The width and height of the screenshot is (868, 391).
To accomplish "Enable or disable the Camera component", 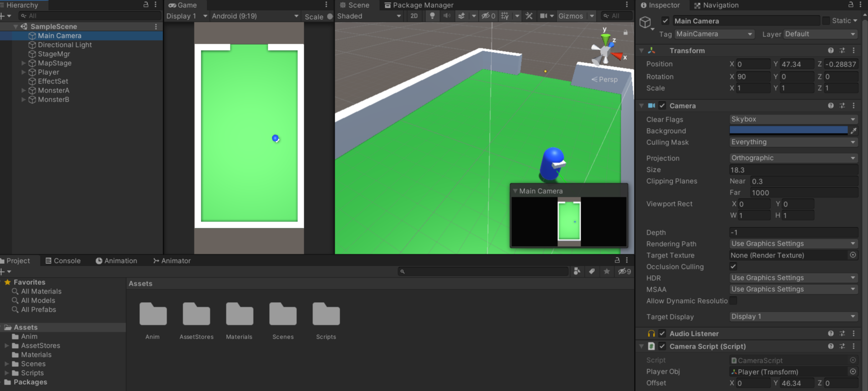I will (662, 106).
